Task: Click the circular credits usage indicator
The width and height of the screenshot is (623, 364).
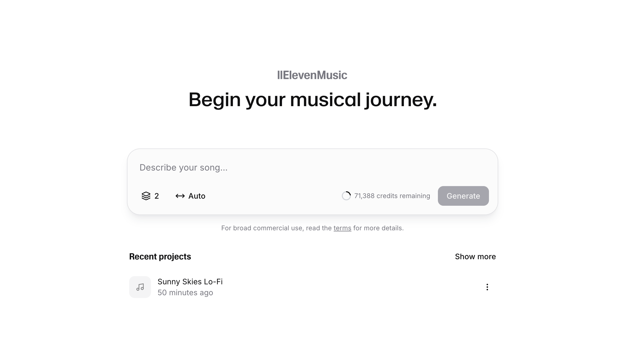Action: (346, 196)
